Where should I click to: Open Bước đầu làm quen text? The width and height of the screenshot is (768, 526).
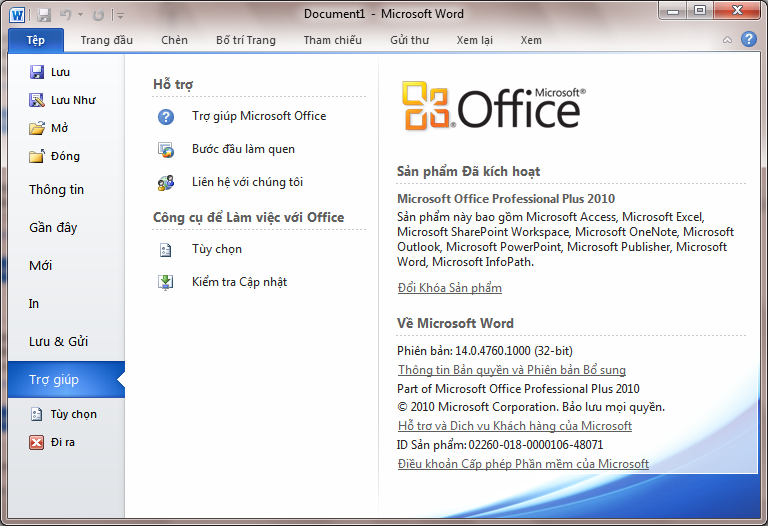tap(243, 149)
